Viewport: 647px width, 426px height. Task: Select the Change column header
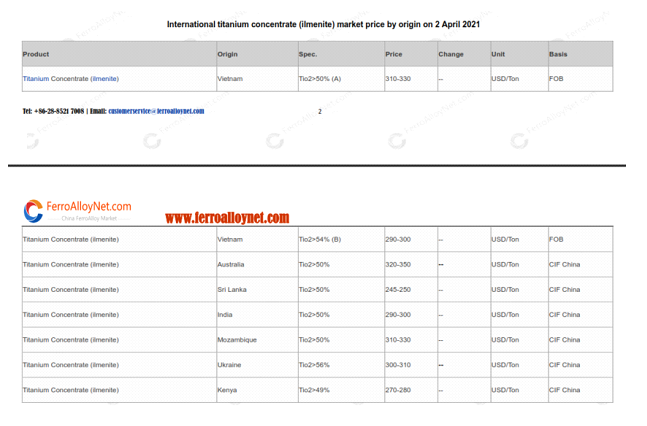point(451,54)
